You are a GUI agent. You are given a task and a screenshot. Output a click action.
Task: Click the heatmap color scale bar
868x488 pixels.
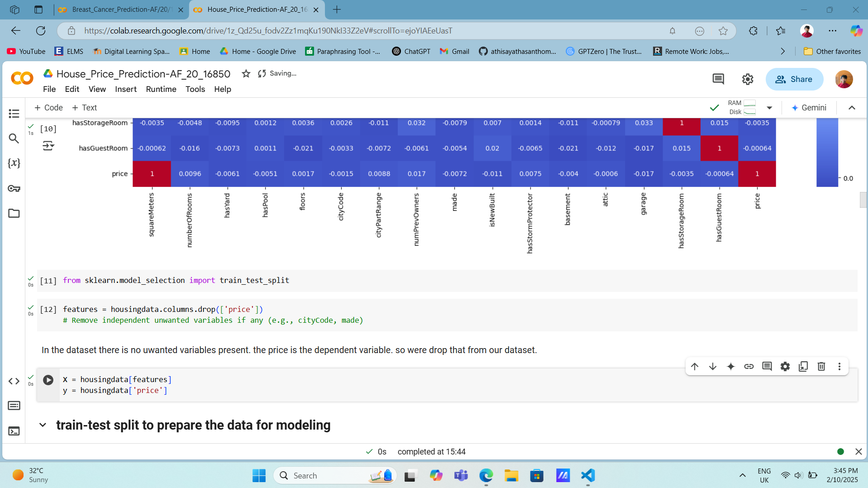[827, 152]
